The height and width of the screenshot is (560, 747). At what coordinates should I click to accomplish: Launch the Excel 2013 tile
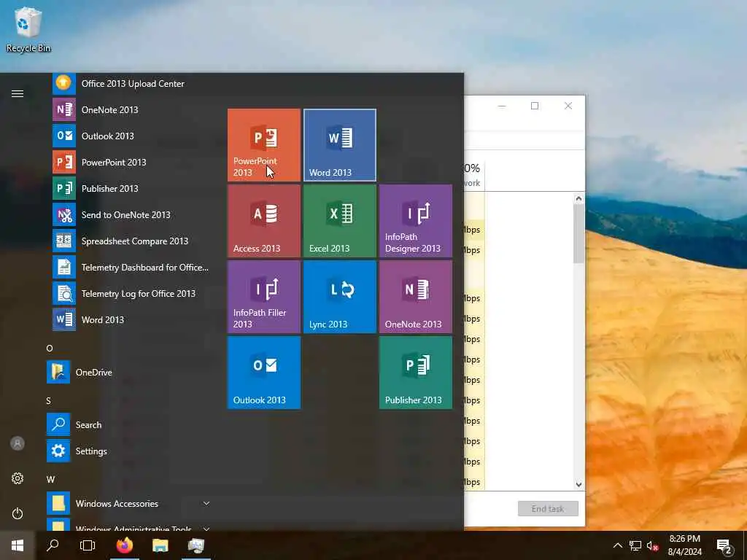click(x=340, y=221)
